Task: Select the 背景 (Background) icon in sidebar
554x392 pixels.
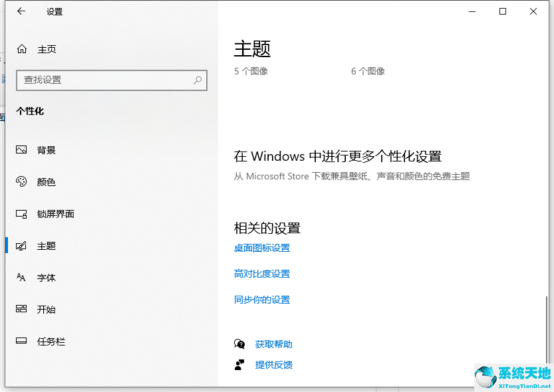Action: coord(20,149)
